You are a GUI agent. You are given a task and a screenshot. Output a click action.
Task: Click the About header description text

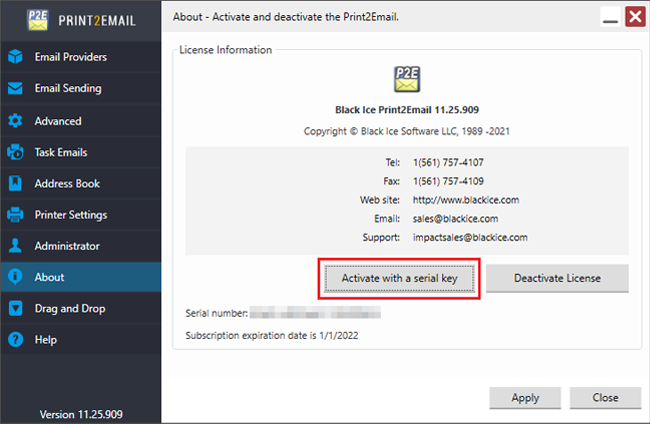click(286, 17)
